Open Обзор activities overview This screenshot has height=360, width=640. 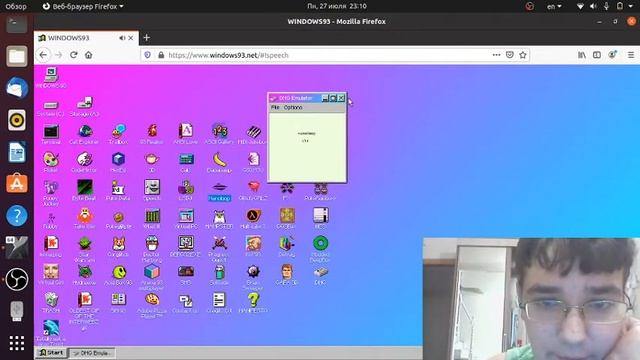tap(16, 6)
